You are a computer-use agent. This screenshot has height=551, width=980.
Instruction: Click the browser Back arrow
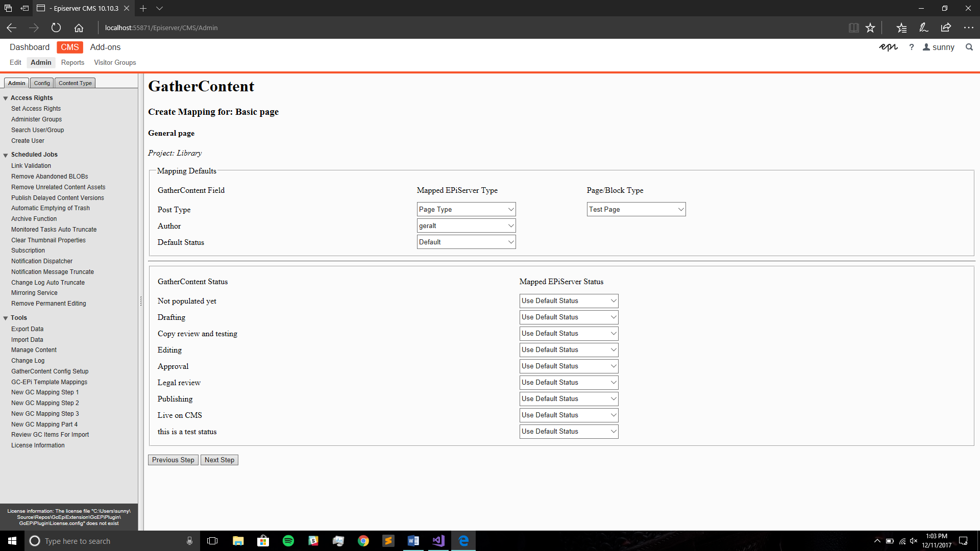click(12, 28)
